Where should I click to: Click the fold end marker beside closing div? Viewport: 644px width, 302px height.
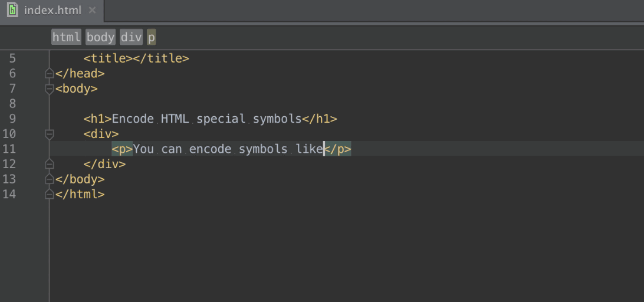[x=50, y=164]
